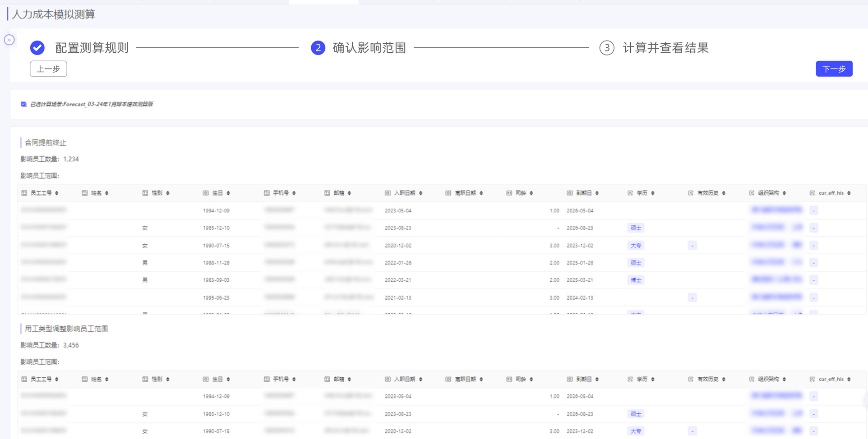Go back with 上一步 button
The image size is (868, 439).
pyautogui.click(x=48, y=69)
